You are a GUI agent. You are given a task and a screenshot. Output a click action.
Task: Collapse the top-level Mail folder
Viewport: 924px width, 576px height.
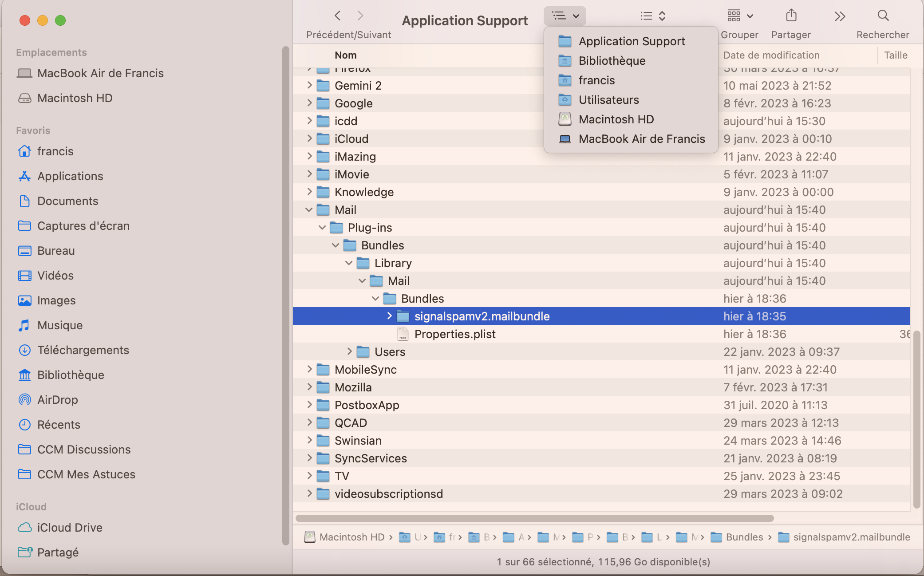coord(309,210)
